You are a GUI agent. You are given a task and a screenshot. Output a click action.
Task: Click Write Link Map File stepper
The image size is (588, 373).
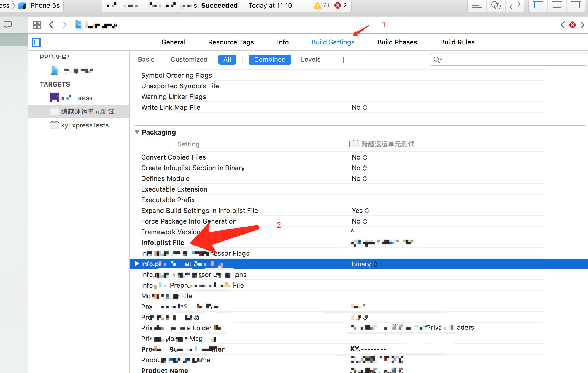pos(365,108)
